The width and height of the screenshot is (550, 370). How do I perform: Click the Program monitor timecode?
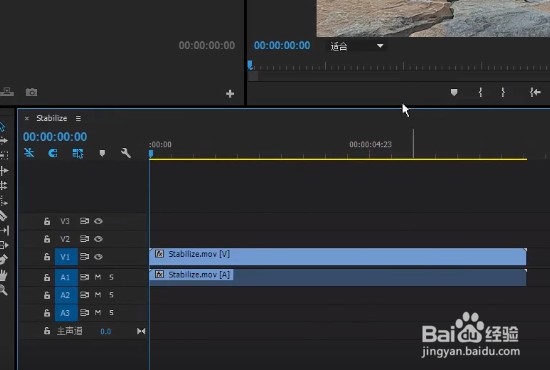click(282, 45)
